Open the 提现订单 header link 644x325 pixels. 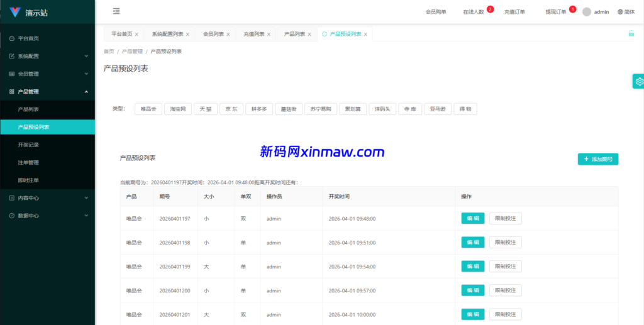(x=556, y=12)
